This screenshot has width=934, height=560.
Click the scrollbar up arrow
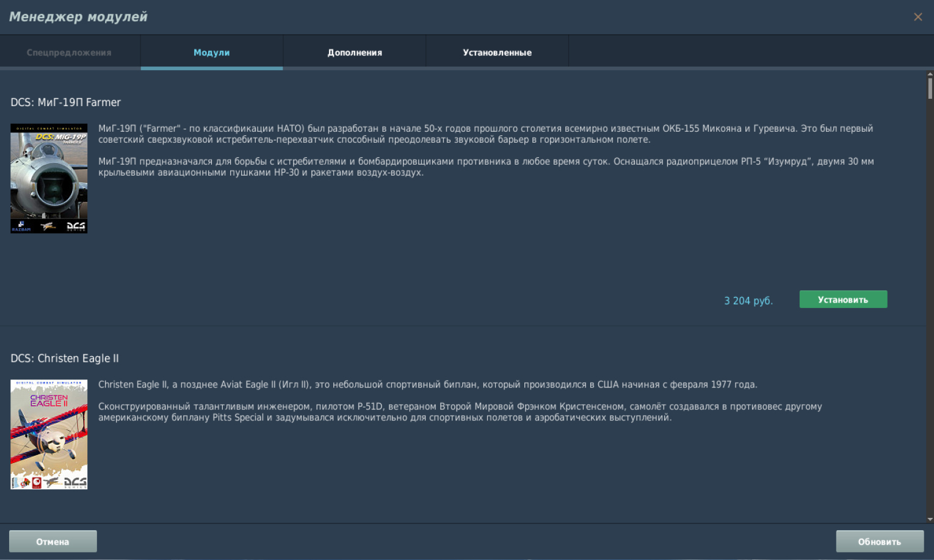(x=930, y=74)
